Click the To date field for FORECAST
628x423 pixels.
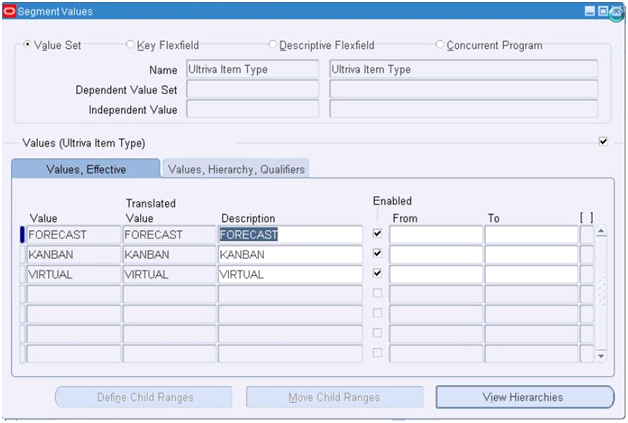click(x=531, y=235)
